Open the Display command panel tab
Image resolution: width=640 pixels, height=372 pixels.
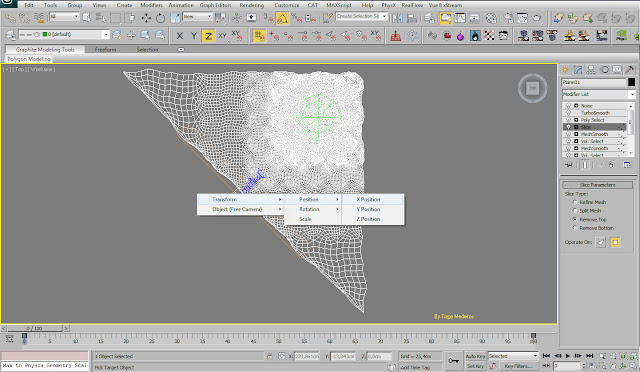pyautogui.click(x=617, y=70)
